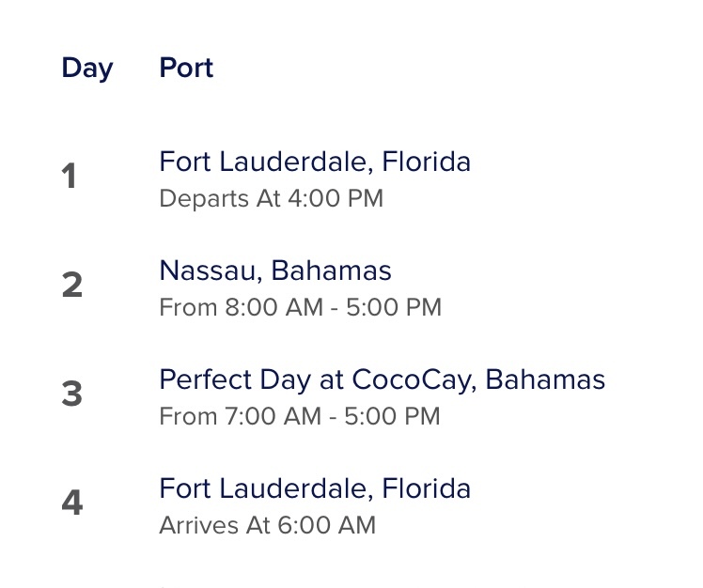Screen dimensions: 703x588
Task: Select day number 2 in the itinerary
Action: coord(72,286)
